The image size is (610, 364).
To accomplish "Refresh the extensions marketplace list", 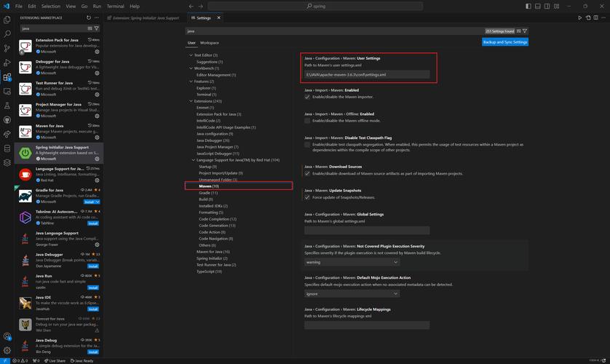I will (x=89, y=17).
